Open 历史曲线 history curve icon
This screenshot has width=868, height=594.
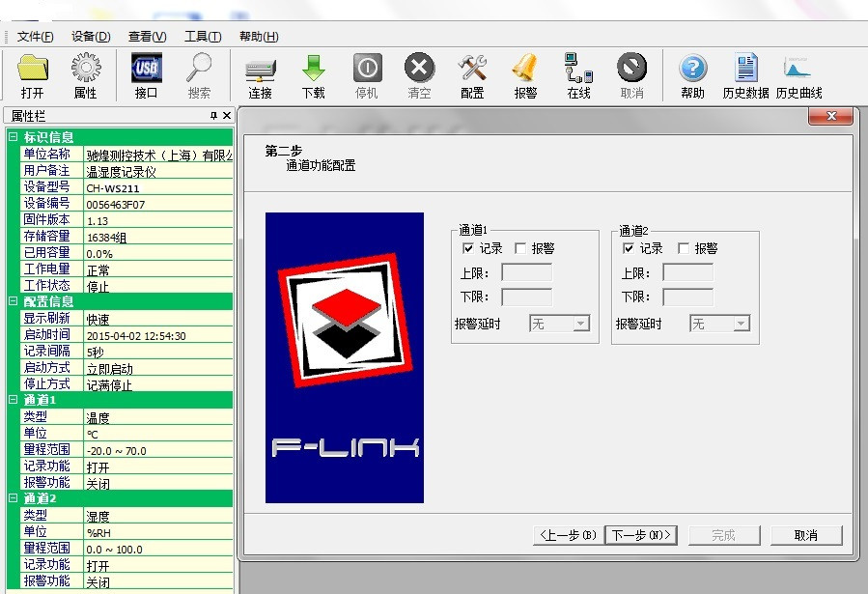(798, 70)
